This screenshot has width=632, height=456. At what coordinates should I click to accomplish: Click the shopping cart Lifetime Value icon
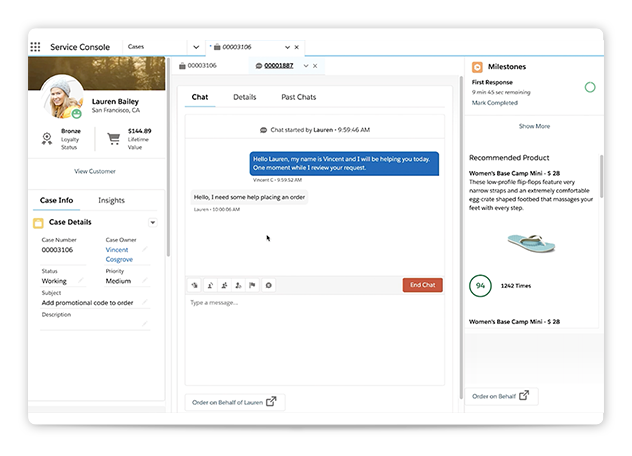[114, 138]
